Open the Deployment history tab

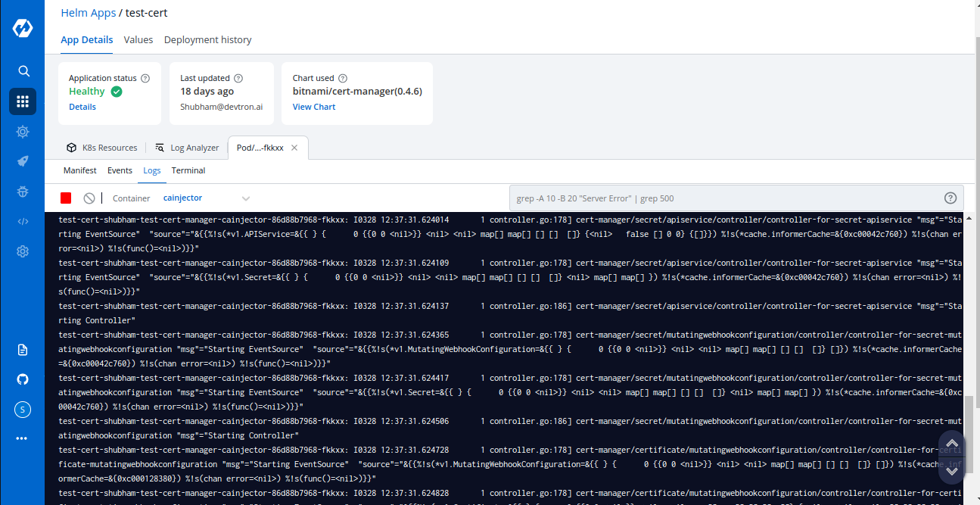pos(208,40)
